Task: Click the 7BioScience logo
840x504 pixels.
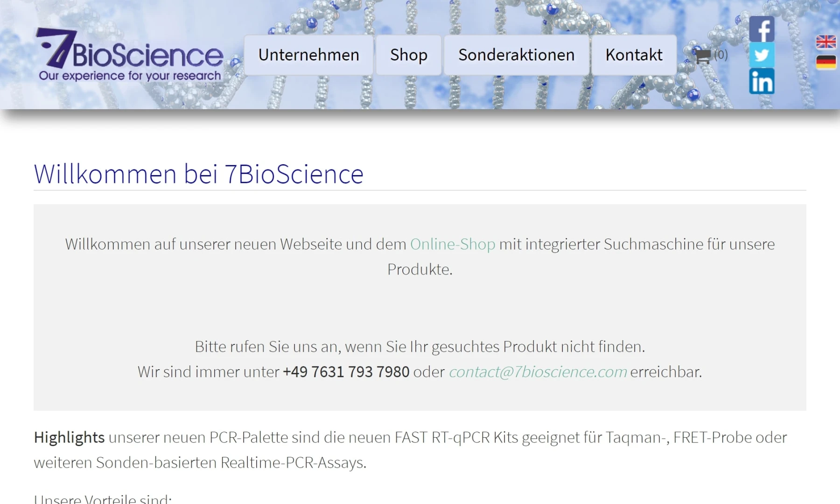Action: coord(130,55)
